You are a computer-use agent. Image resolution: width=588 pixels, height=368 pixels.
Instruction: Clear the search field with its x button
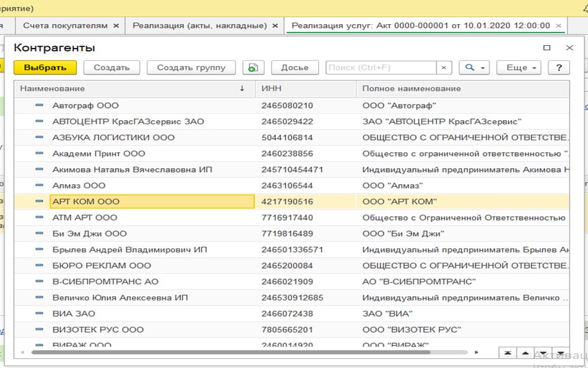point(443,68)
